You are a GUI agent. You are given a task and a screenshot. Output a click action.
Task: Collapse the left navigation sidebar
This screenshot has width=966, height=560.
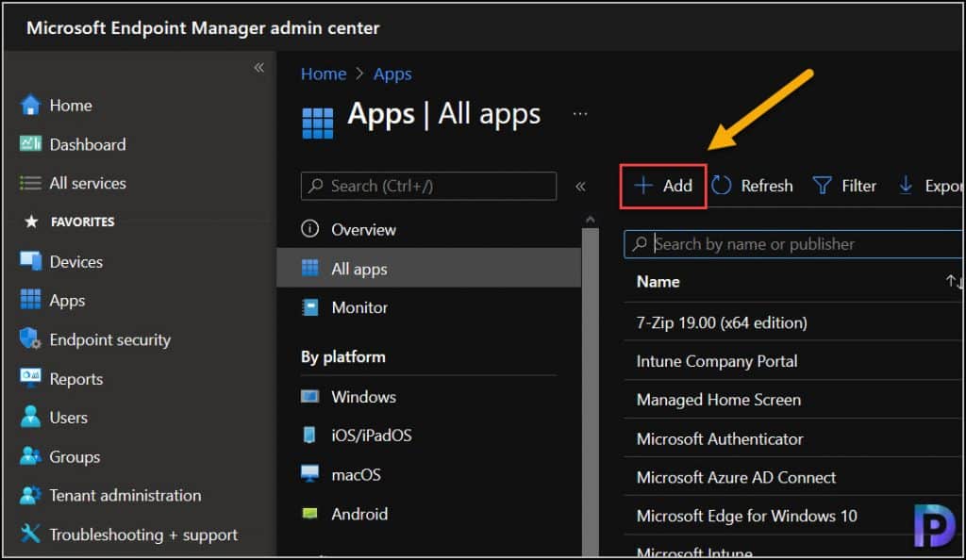pos(259,68)
